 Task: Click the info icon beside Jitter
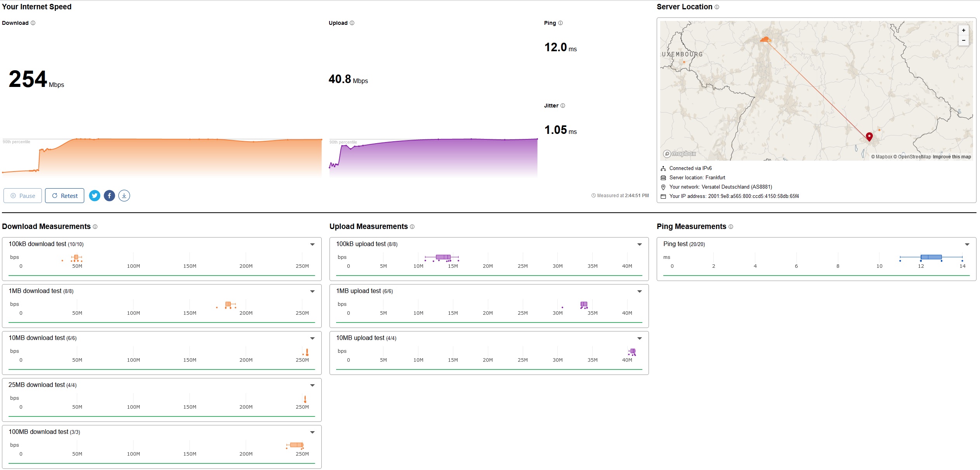[563, 106]
